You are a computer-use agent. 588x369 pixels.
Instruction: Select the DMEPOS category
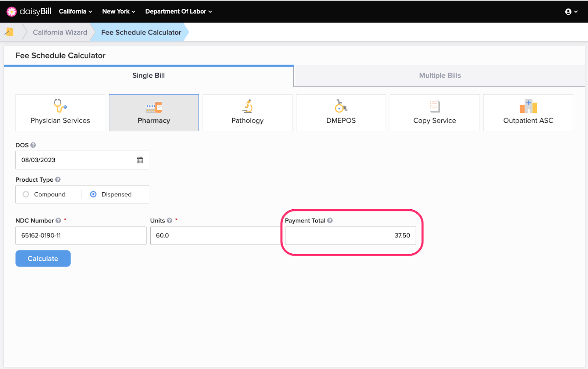(341, 113)
